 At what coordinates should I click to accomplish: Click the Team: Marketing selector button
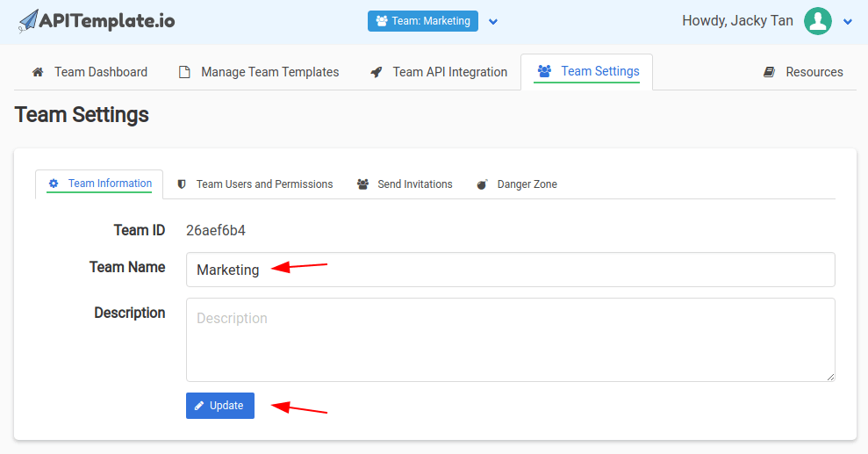(422, 21)
